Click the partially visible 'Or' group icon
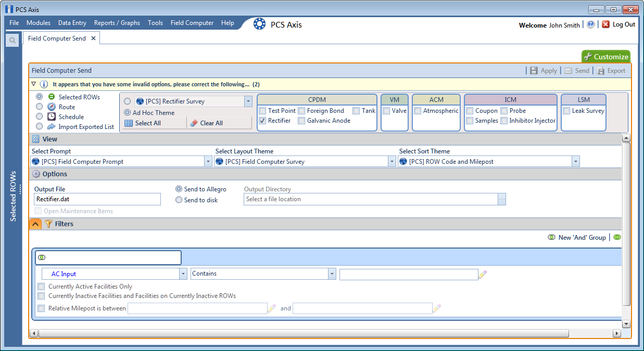The height and width of the screenshot is (351, 644). tap(617, 237)
